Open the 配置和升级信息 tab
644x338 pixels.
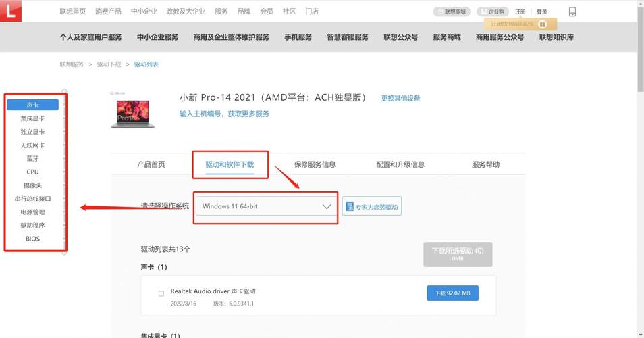(400, 164)
